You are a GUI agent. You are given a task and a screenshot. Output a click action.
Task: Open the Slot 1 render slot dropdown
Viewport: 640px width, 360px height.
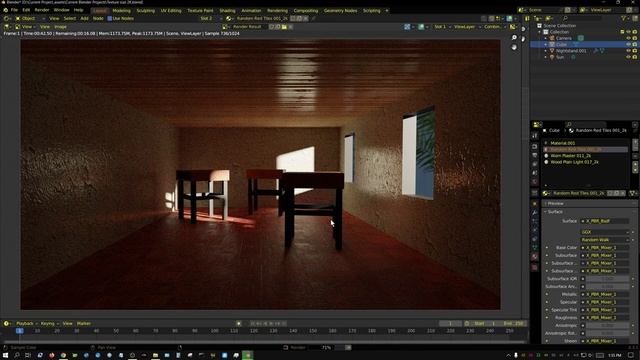point(442,27)
